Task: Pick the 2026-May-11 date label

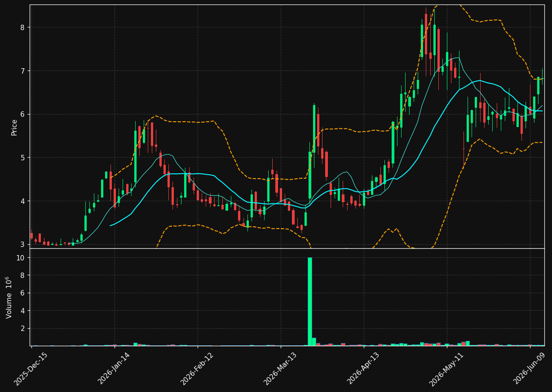Action: click(446, 369)
